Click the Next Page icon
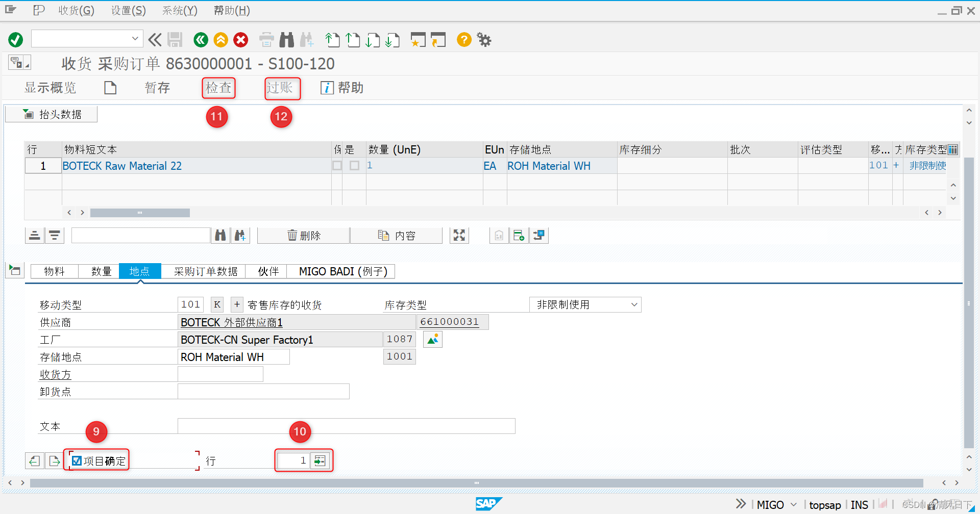 pyautogui.click(x=373, y=39)
